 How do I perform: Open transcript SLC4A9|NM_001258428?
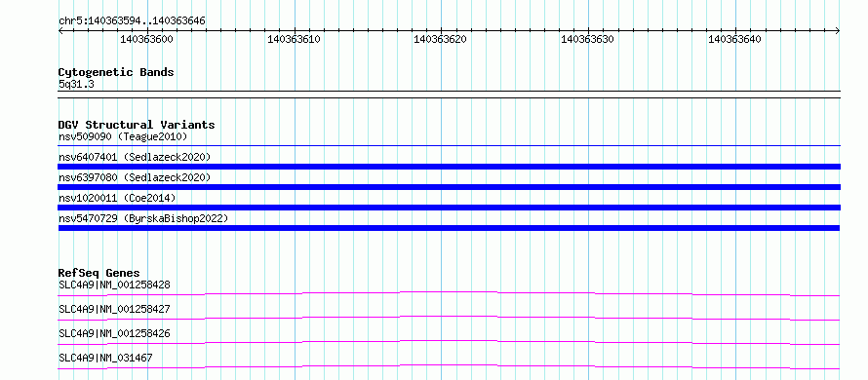pyautogui.click(x=114, y=285)
